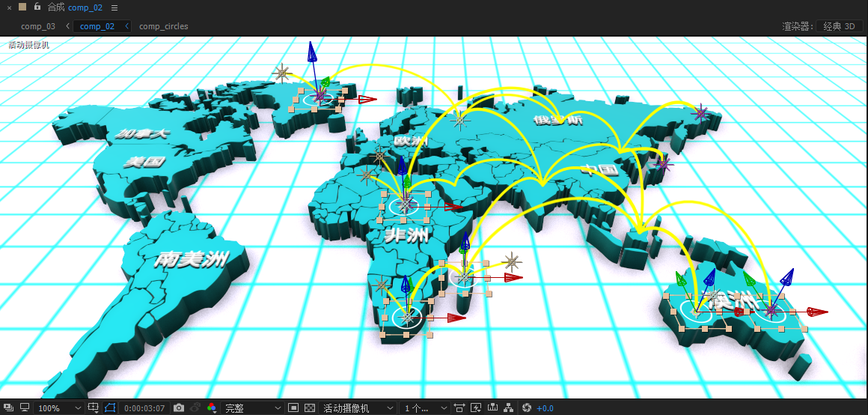Switch to comp_03 in flowchart breadcrumb

click(x=38, y=26)
